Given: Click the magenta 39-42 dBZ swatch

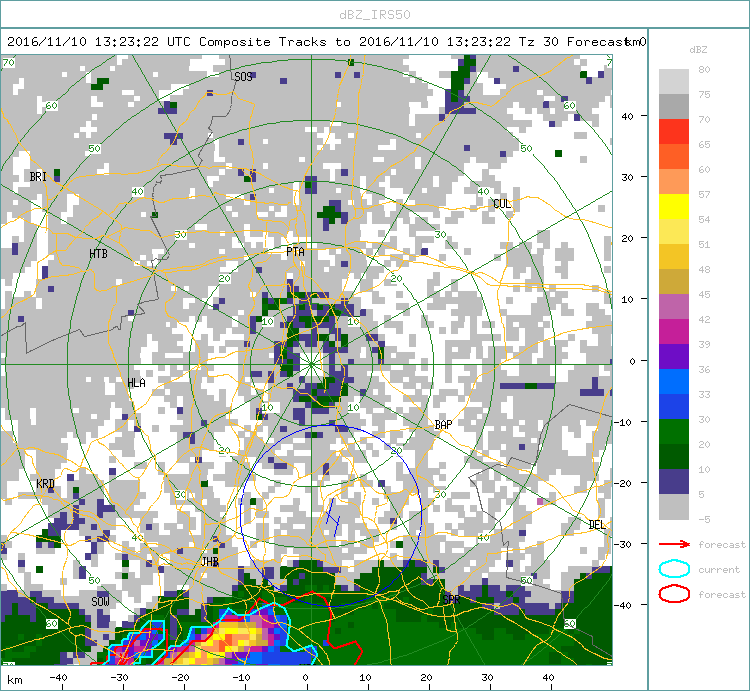Looking at the screenshot, I should (x=674, y=332).
